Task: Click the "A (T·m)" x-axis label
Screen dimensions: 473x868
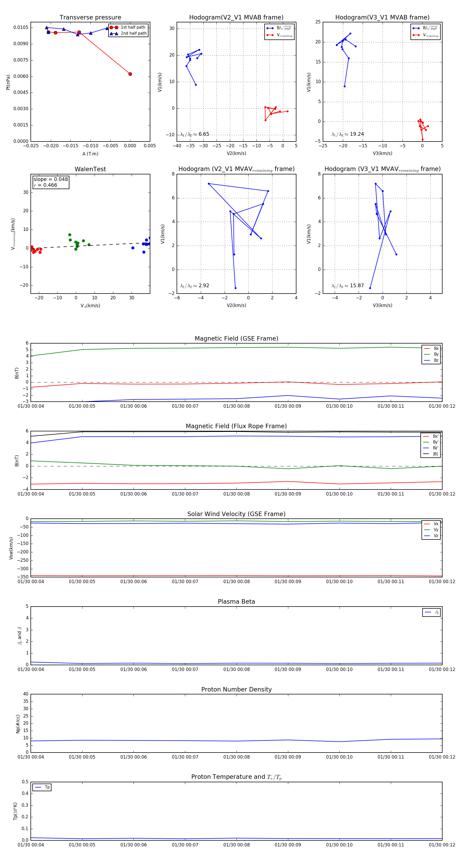Action: pos(90,154)
